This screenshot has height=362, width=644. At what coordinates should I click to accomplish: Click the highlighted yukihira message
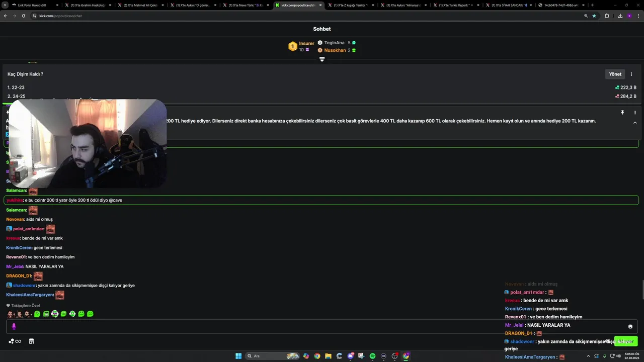(x=321, y=200)
